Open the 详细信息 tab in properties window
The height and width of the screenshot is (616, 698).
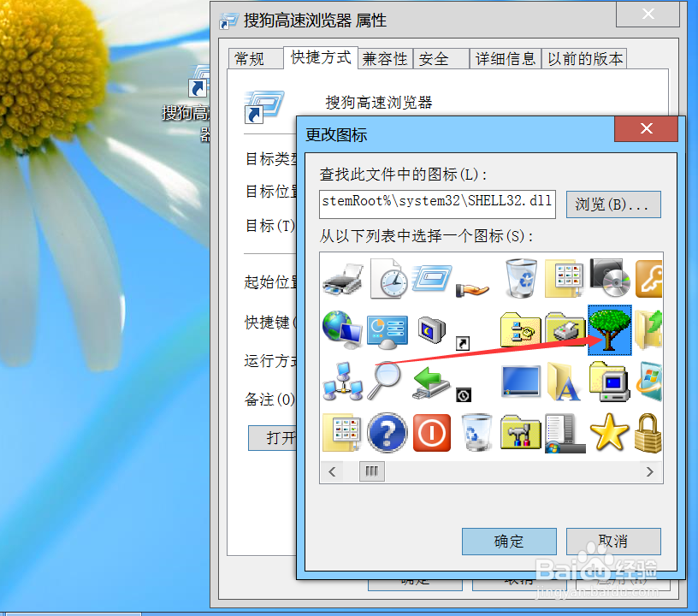pyautogui.click(x=506, y=58)
